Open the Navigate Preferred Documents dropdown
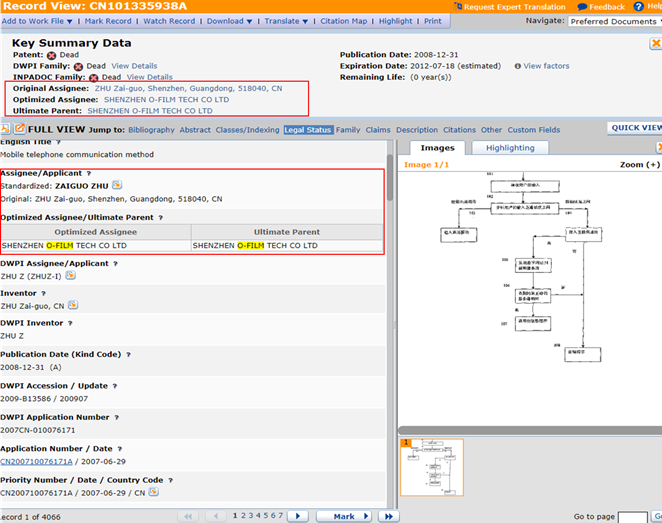Viewport: 662px width, 523px height. 615,22
